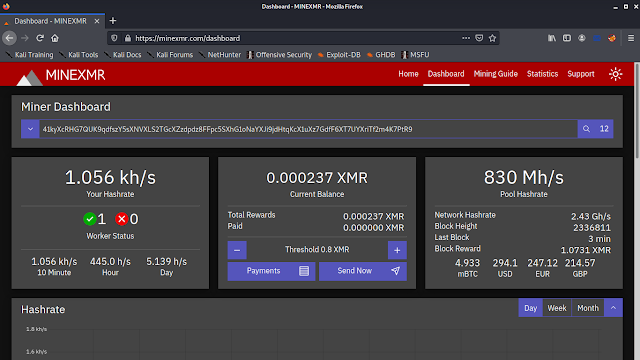Open Mining Guide in site navigation
The width and height of the screenshot is (640, 360).
(496, 74)
